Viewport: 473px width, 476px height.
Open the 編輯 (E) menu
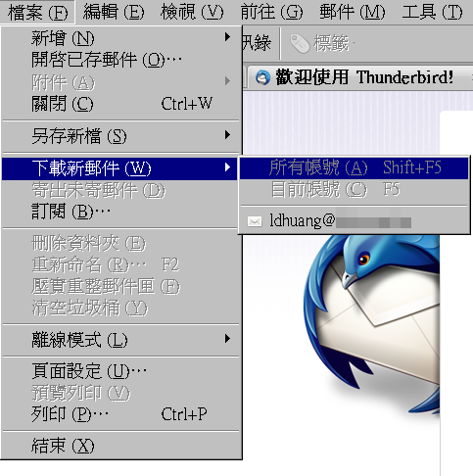coord(114,13)
